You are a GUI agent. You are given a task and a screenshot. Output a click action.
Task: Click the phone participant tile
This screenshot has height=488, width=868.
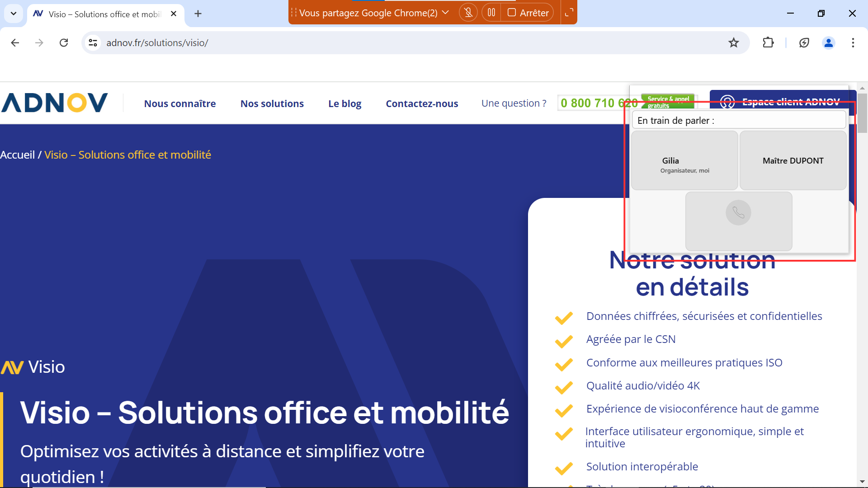[x=739, y=221]
